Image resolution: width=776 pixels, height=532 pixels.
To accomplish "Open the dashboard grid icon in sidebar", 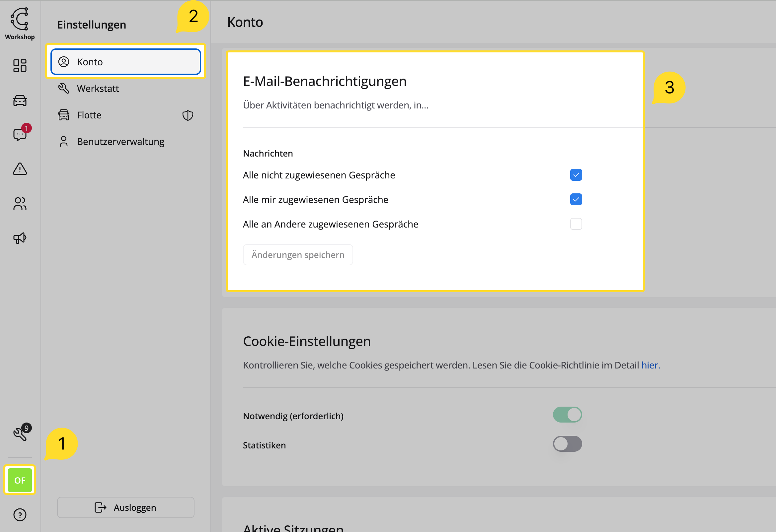I will (20, 65).
